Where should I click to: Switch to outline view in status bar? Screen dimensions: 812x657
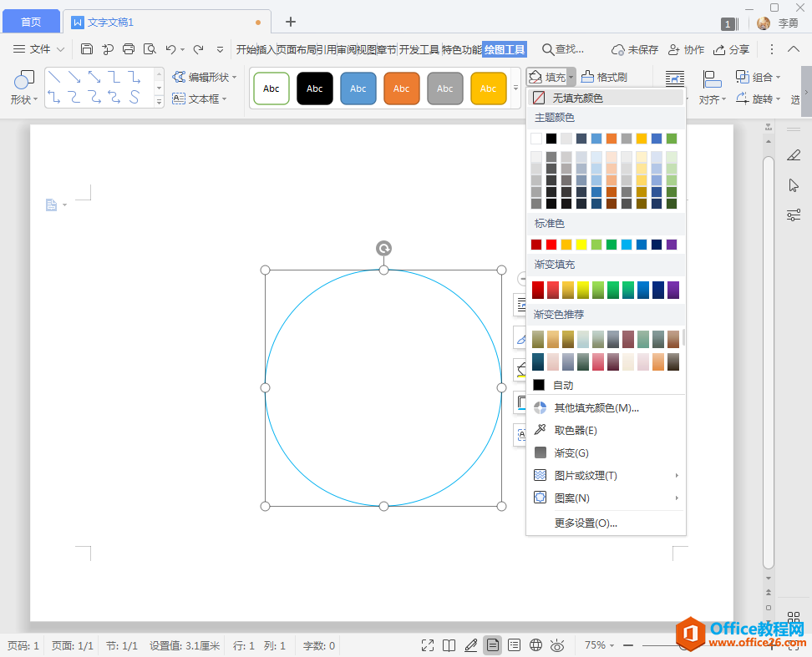pyautogui.click(x=515, y=645)
